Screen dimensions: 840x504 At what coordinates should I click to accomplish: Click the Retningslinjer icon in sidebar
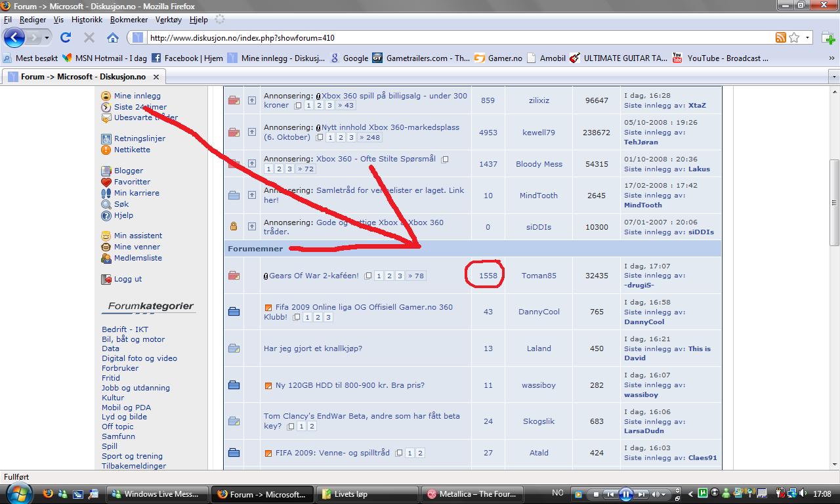(x=106, y=138)
